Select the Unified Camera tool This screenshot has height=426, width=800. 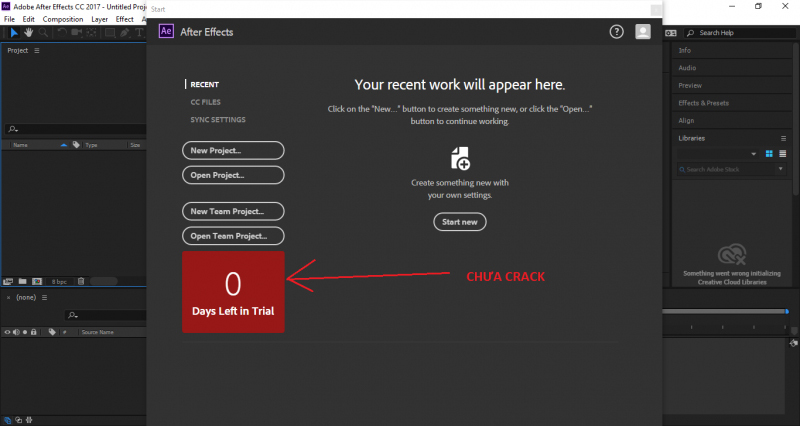77,33
